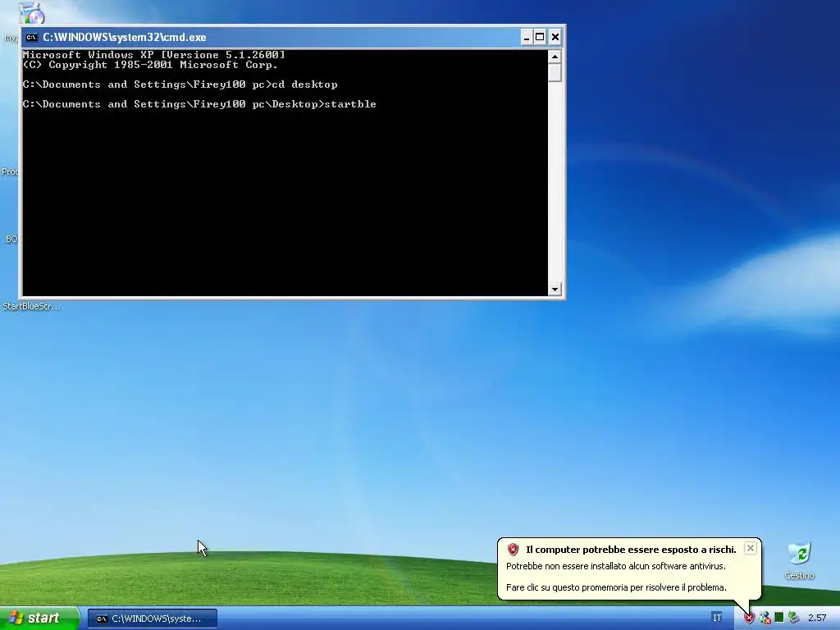Click the scrollbar thumb in cmd window
Viewport: 840px width, 630px height.
(555, 72)
